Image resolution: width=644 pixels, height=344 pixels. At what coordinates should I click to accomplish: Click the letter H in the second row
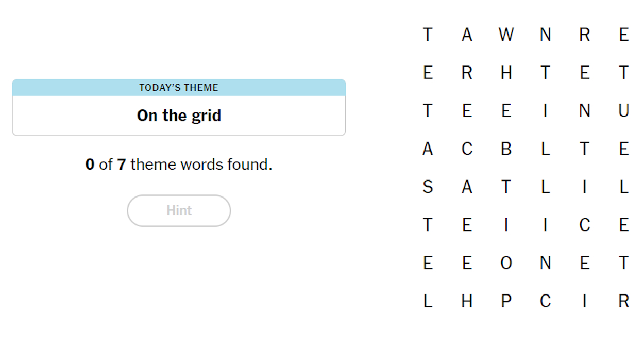tap(506, 73)
